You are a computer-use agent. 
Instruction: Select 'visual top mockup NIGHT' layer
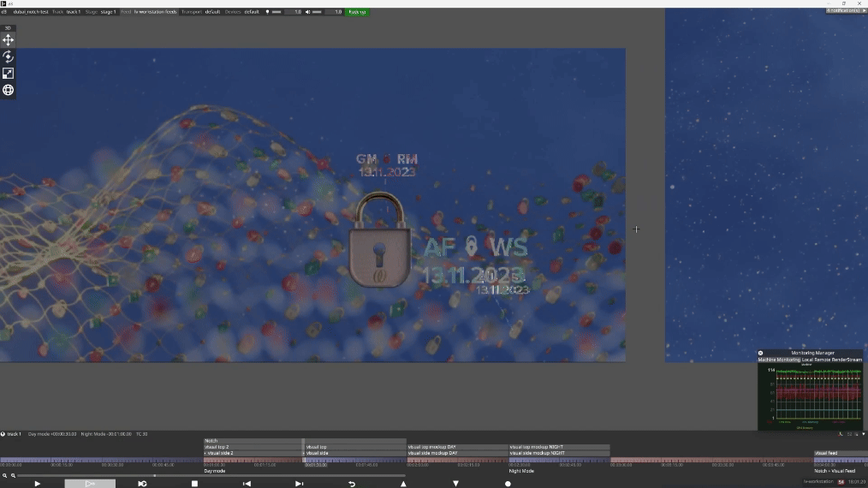(559, 447)
